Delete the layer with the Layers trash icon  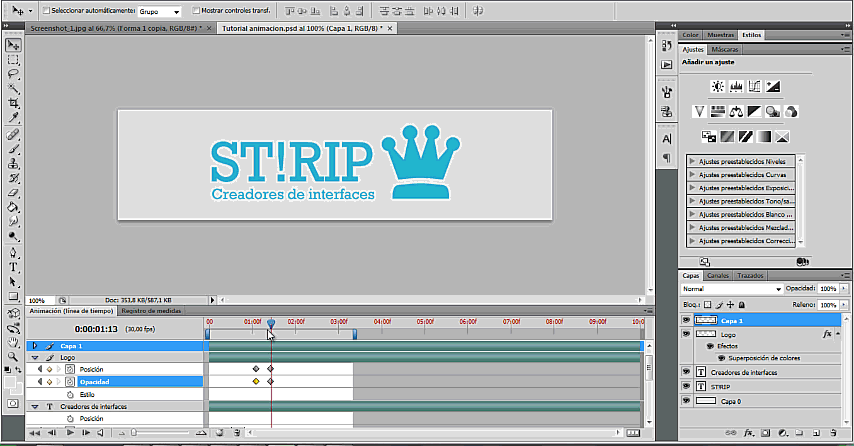click(x=833, y=433)
